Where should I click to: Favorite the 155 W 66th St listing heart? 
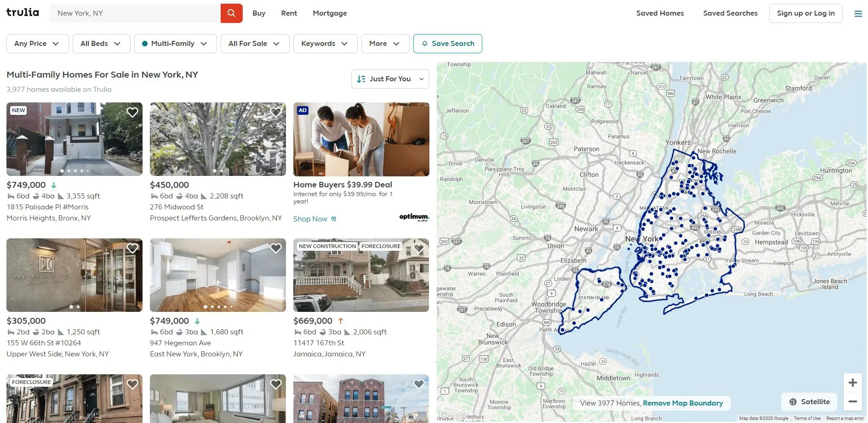[132, 248]
